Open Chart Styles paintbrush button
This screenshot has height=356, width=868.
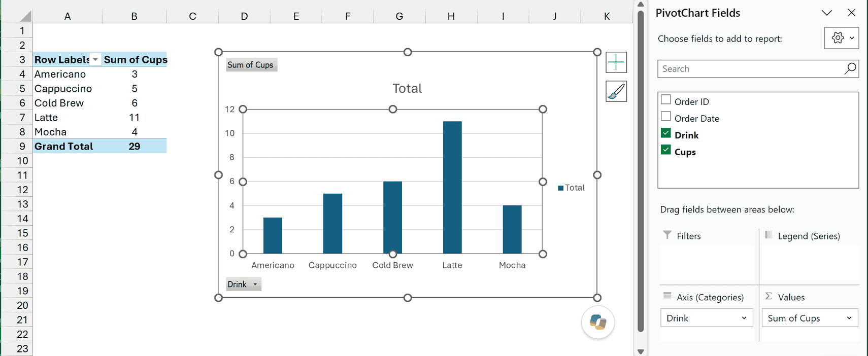pos(616,91)
